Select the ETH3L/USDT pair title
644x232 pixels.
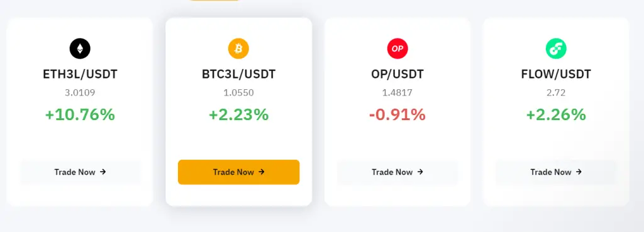click(x=80, y=74)
